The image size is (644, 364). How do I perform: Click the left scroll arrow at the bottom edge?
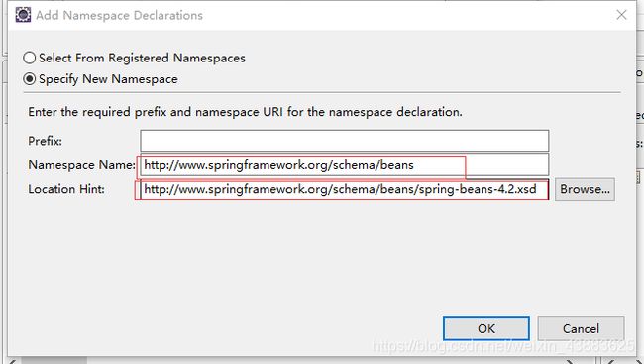[x=12, y=361]
